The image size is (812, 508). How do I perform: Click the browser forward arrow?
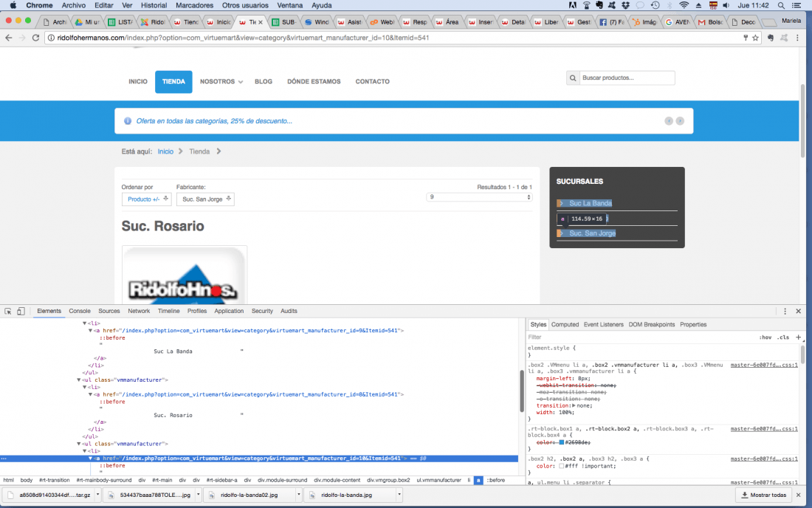[x=21, y=38]
